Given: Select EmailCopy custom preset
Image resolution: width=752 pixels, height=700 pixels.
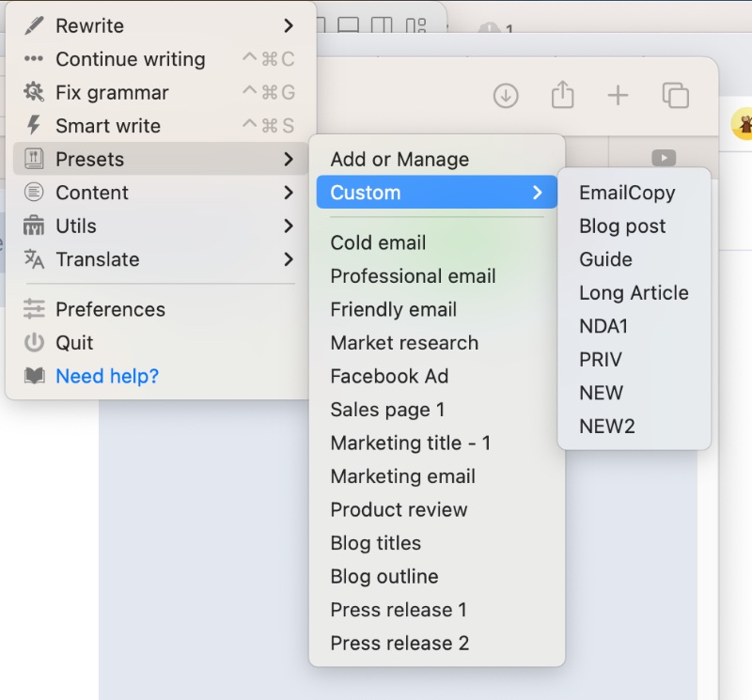Looking at the screenshot, I should click(x=627, y=193).
